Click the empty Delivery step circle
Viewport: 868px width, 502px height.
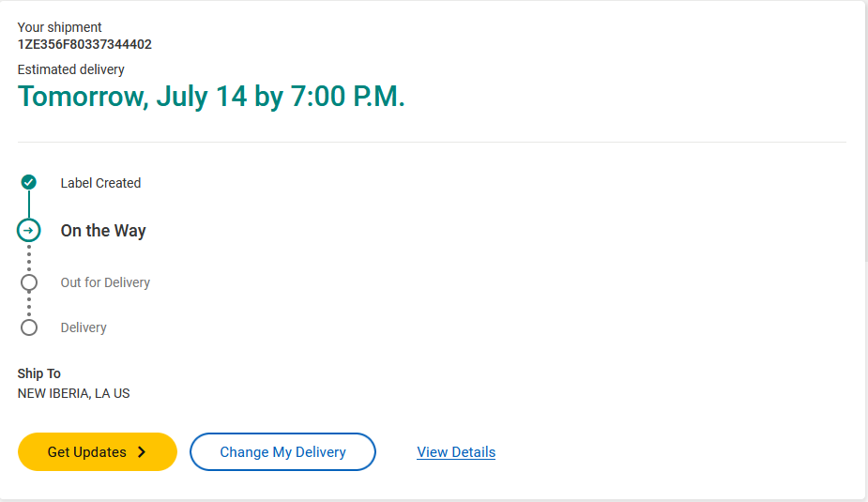coord(29,327)
